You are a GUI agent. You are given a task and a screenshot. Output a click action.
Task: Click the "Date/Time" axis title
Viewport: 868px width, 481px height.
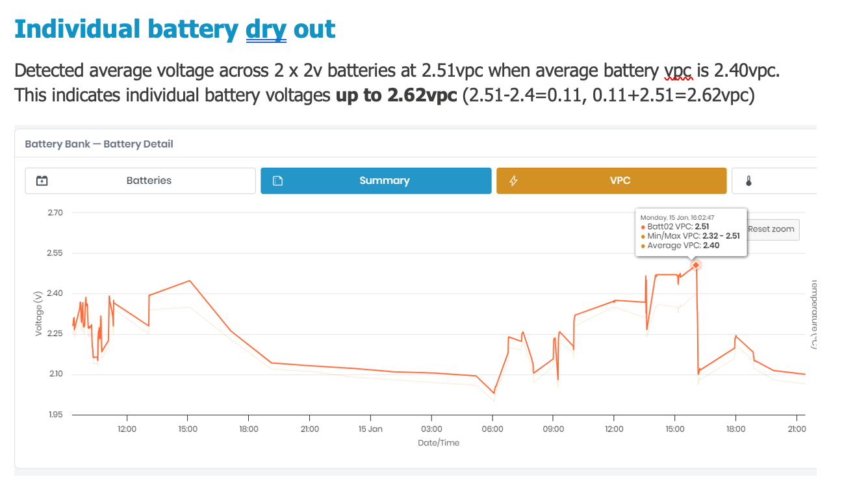pos(439,443)
